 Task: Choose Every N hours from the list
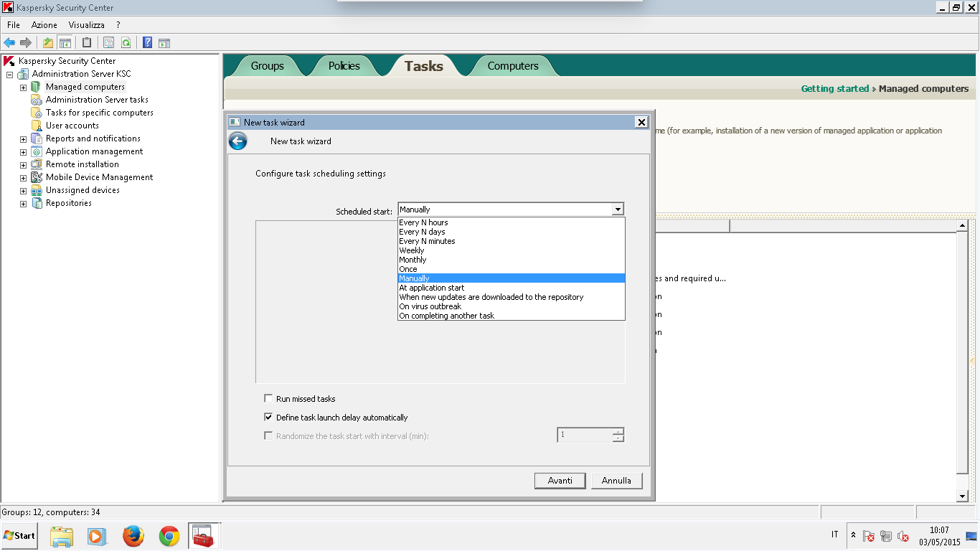click(512, 222)
